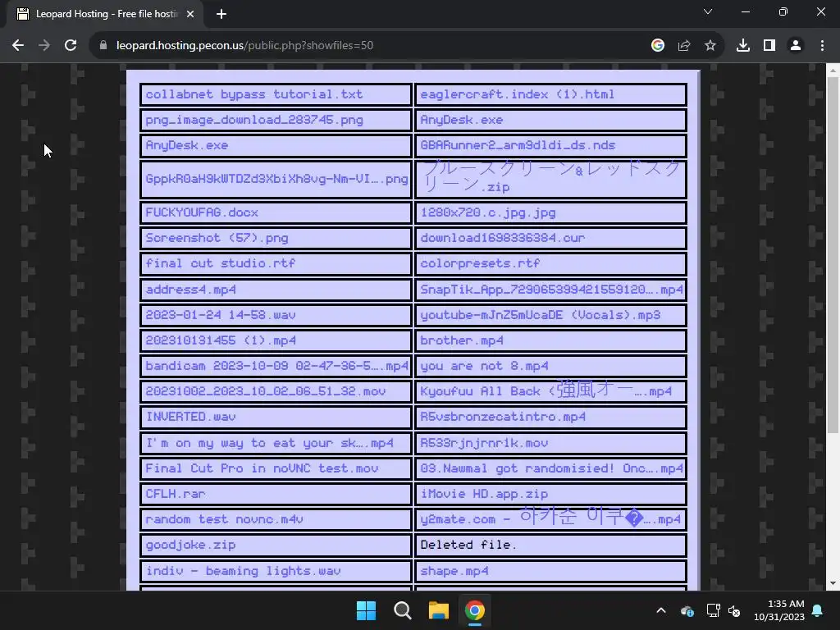Viewport: 840px width, 630px height.
Task: View site security lock info
Action: [103, 46]
